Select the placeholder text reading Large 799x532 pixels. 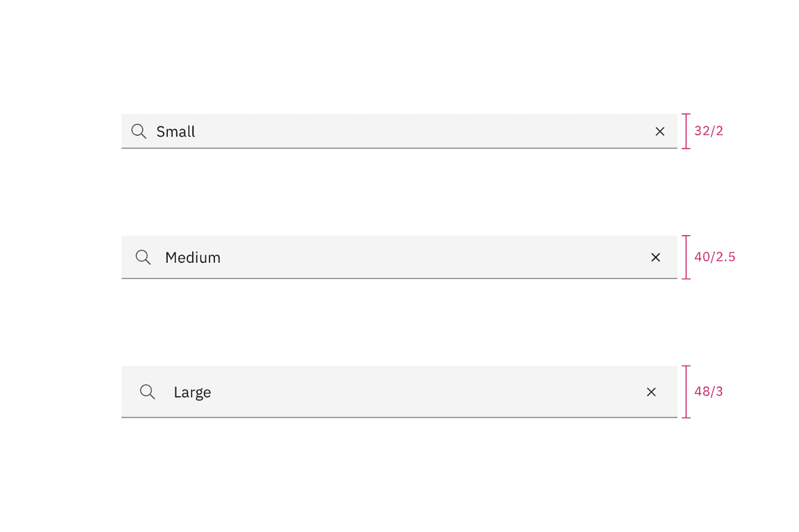click(x=192, y=391)
